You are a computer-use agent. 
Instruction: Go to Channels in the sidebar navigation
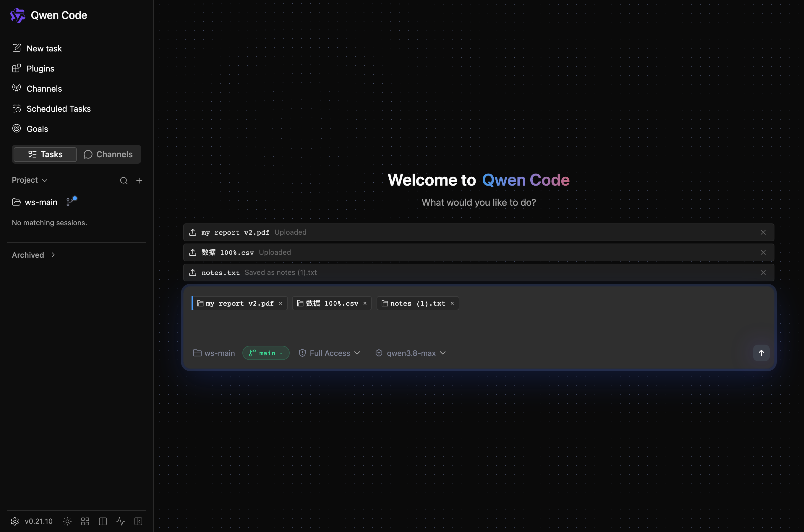pyautogui.click(x=37, y=89)
